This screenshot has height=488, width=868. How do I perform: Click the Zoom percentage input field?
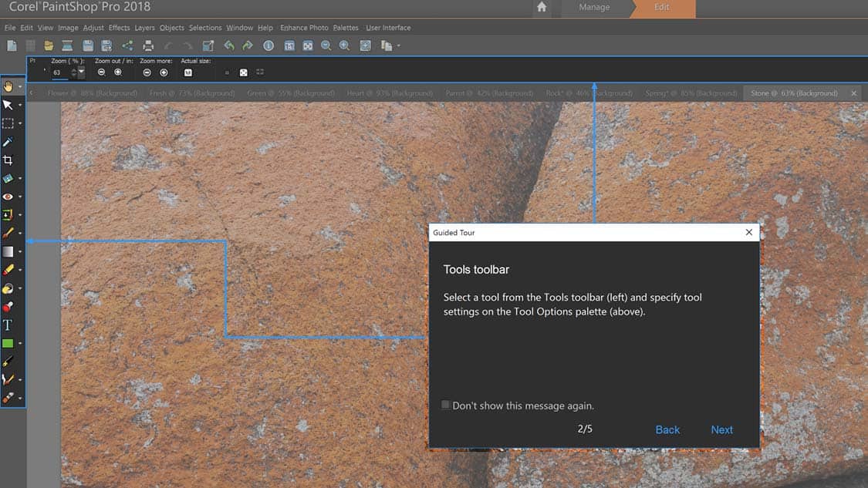click(x=59, y=72)
